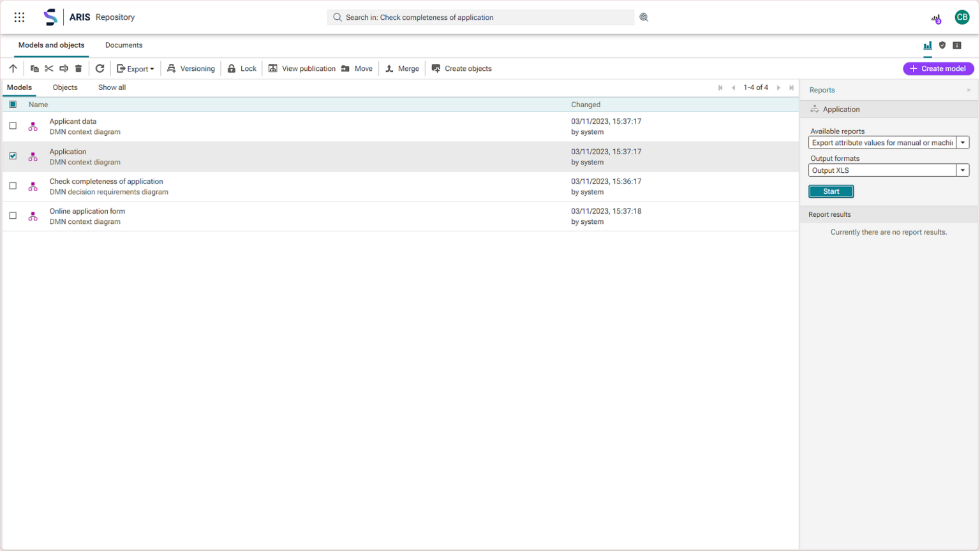Close the Reports panel
The height and width of the screenshot is (551, 980).
[969, 90]
